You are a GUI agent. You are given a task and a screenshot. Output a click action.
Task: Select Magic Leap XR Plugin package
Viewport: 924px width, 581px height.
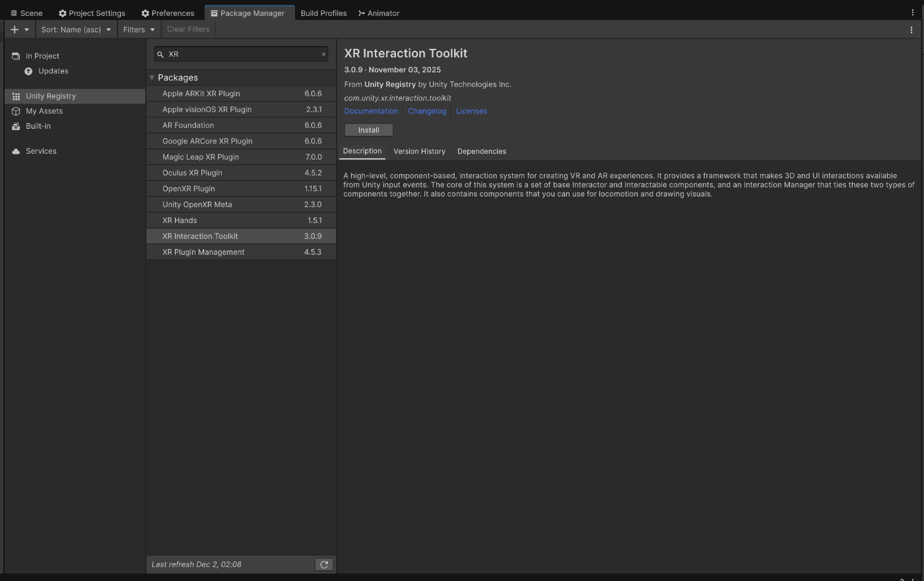[241, 157]
